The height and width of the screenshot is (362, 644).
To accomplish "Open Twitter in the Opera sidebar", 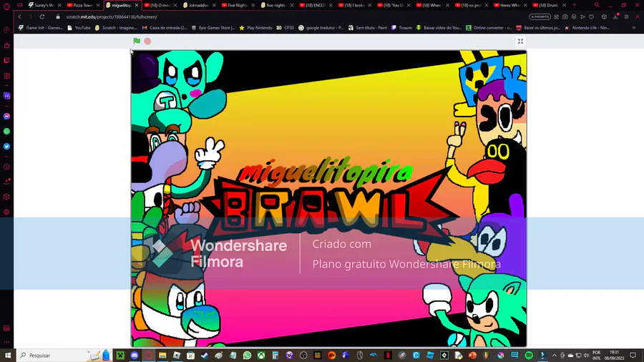I will (x=6, y=146).
